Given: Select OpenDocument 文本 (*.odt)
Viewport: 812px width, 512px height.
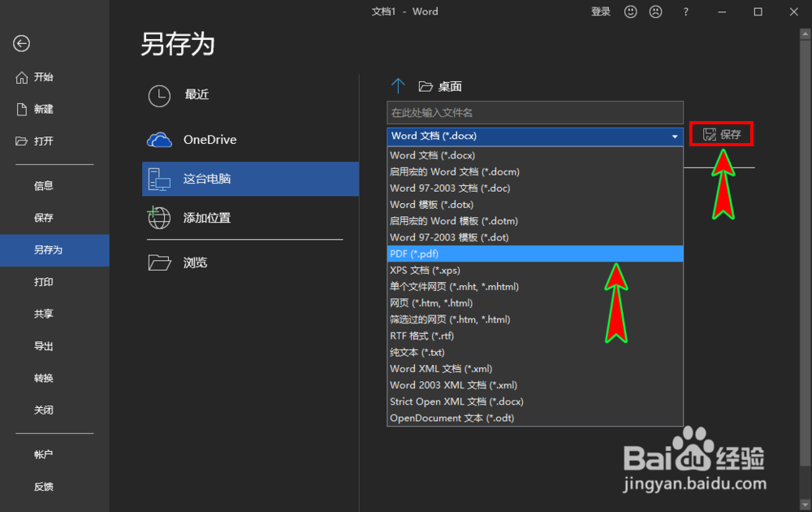Looking at the screenshot, I should 535,418.
